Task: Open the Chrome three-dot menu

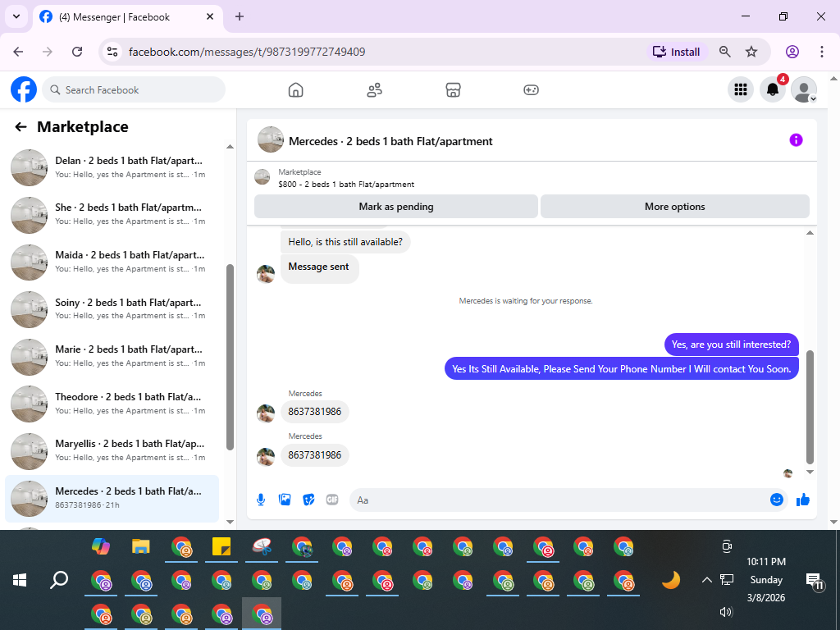Action: [x=822, y=52]
